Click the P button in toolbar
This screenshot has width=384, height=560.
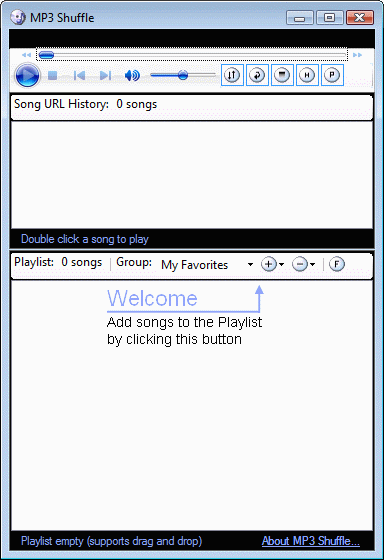pos(332,75)
